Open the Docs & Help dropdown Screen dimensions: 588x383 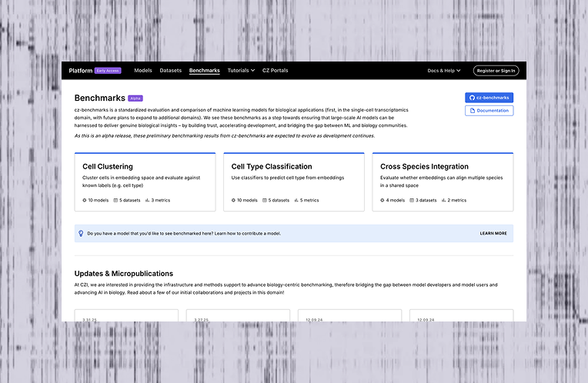443,71
